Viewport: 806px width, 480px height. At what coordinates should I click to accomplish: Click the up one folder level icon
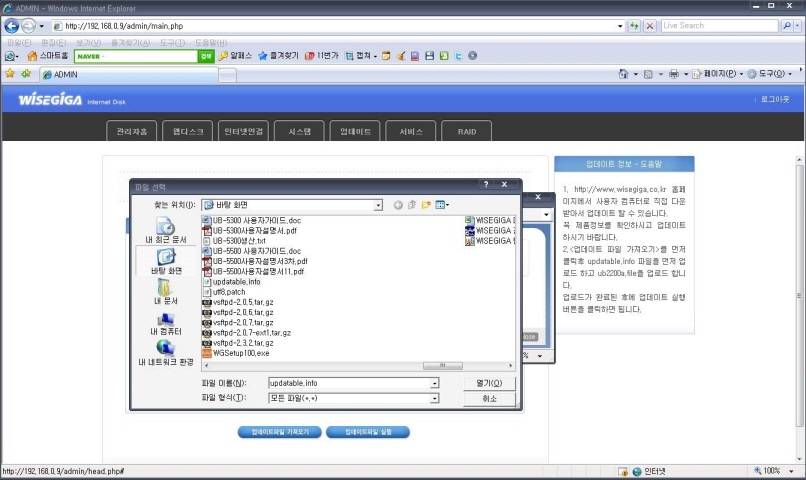point(411,205)
